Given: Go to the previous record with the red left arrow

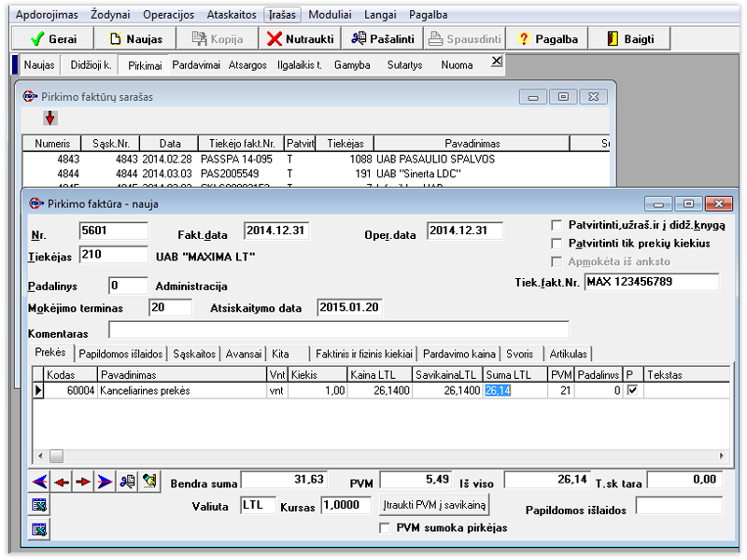Looking at the screenshot, I should [62, 482].
